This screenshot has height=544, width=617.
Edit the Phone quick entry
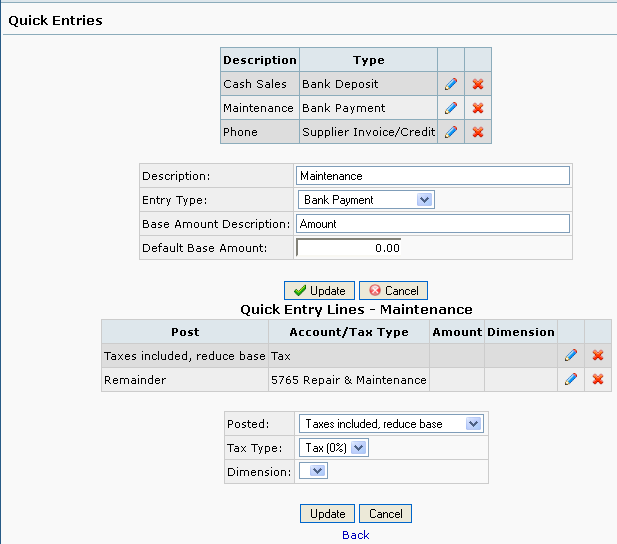click(x=451, y=132)
